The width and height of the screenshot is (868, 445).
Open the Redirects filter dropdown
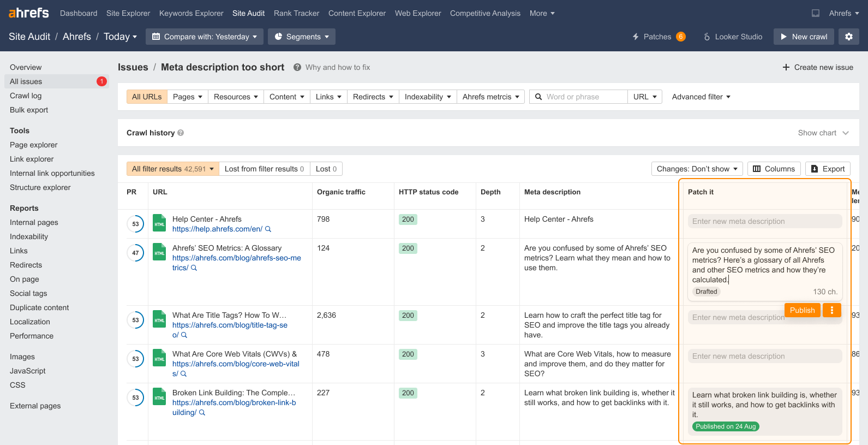pos(373,97)
